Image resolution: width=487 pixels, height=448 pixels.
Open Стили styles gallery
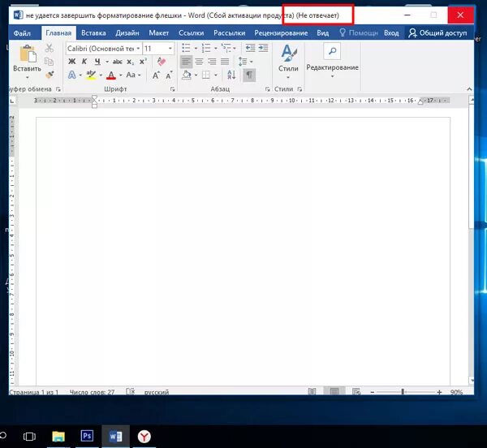click(x=288, y=62)
